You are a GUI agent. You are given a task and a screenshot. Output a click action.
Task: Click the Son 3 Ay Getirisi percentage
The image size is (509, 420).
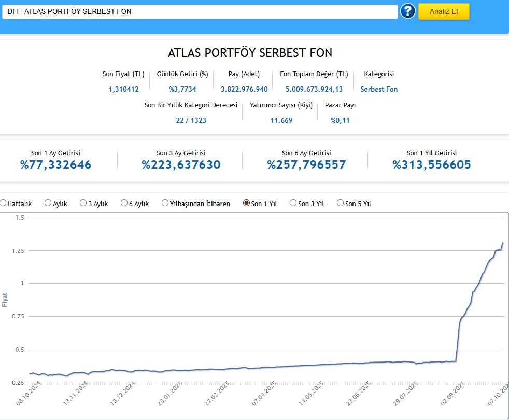[181, 165]
